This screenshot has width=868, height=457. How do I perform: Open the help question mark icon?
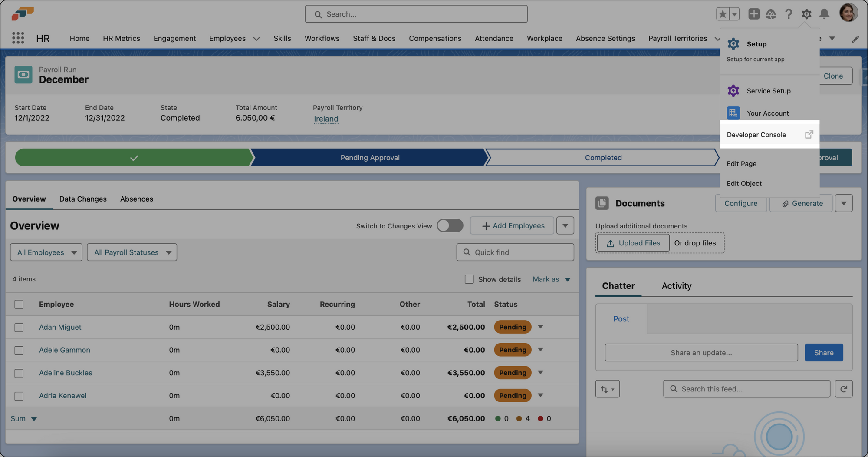(788, 14)
